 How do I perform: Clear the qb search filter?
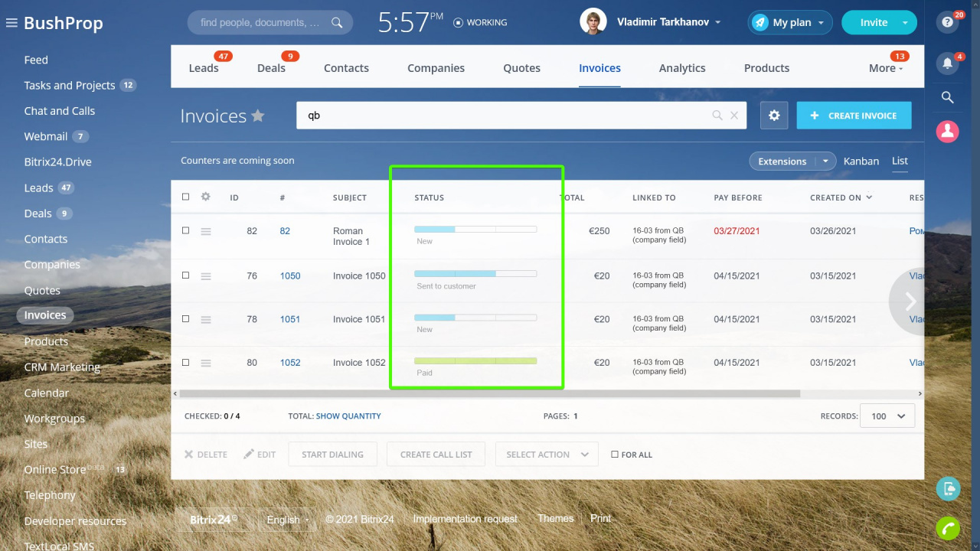[x=734, y=116]
